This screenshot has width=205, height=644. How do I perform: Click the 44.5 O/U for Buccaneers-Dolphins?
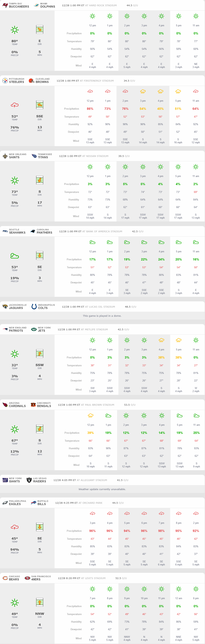click(132, 5)
